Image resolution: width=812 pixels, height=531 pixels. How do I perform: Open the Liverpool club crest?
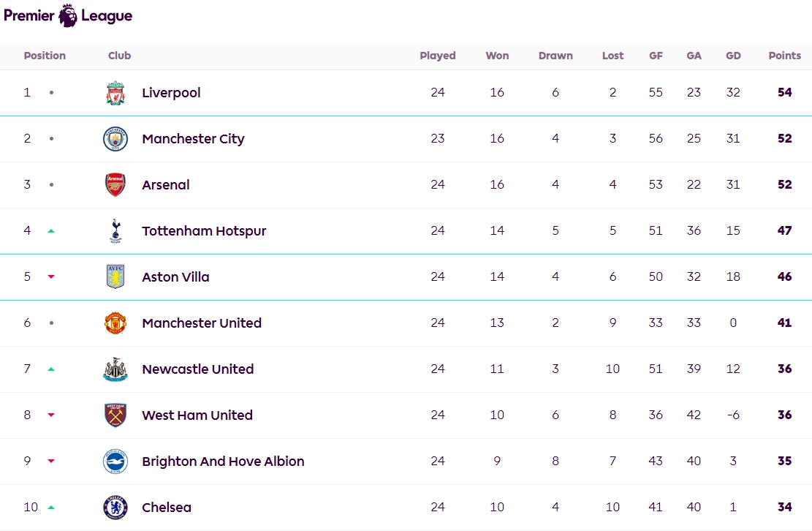coord(115,93)
